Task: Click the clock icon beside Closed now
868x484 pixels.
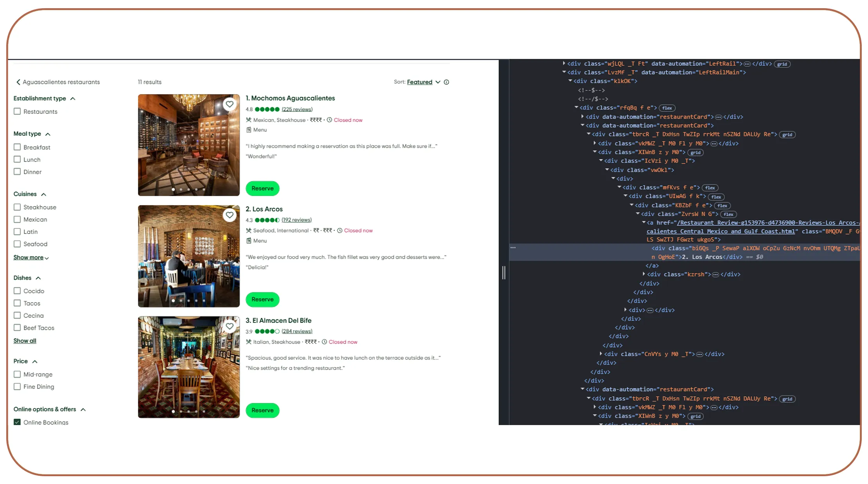Action: pyautogui.click(x=329, y=120)
